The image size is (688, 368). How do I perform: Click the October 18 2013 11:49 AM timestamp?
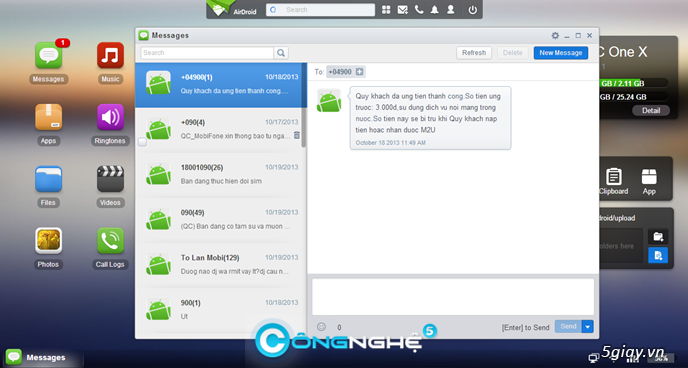click(x=391, y=143)
